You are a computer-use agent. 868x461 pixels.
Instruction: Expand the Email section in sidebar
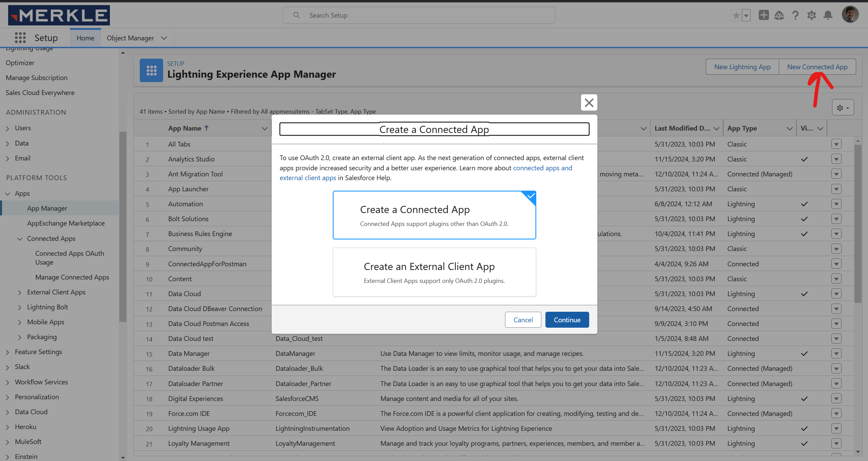7,158
